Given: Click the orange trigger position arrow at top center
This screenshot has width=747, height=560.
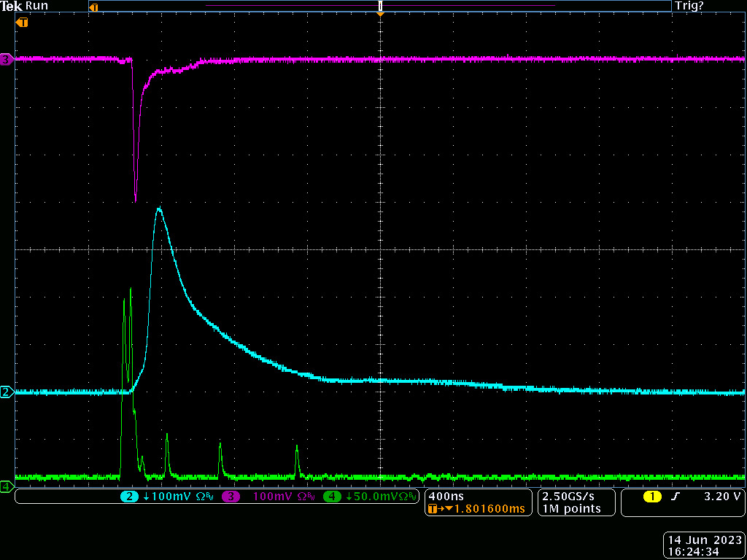Looking at the screenshot, I should 380,14.
